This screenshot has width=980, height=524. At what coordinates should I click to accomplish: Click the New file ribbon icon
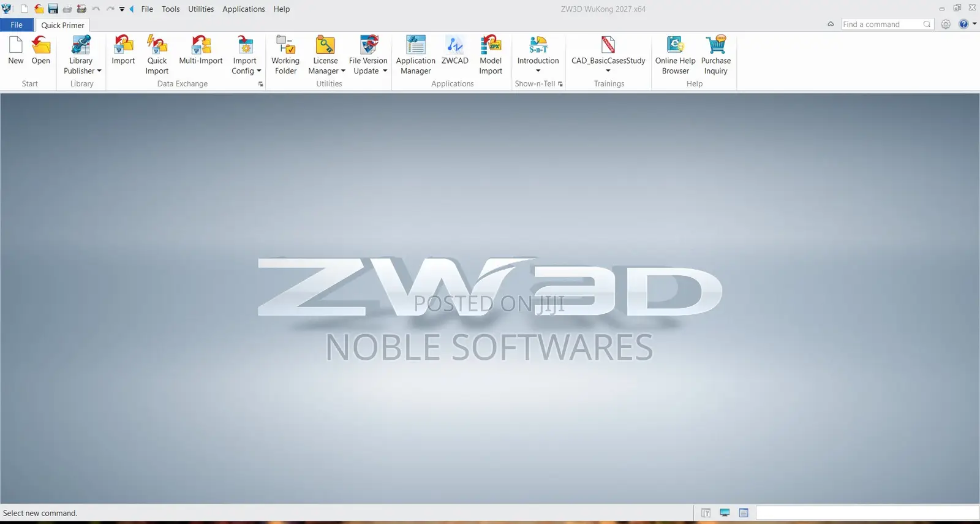16,45
